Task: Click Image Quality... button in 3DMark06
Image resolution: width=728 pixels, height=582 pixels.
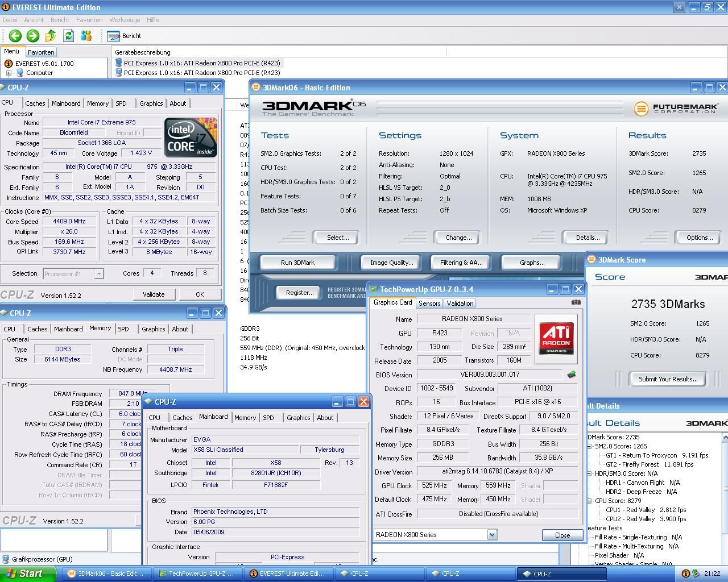Action: [x=391, y=263]
